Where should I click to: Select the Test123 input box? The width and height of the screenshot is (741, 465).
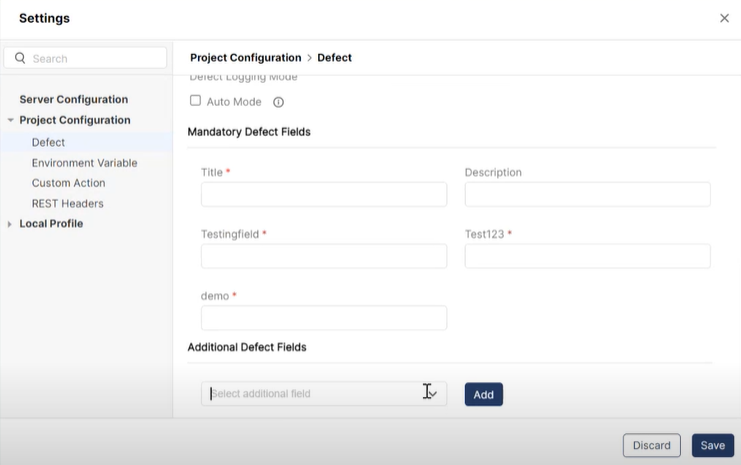pos(587,257)
